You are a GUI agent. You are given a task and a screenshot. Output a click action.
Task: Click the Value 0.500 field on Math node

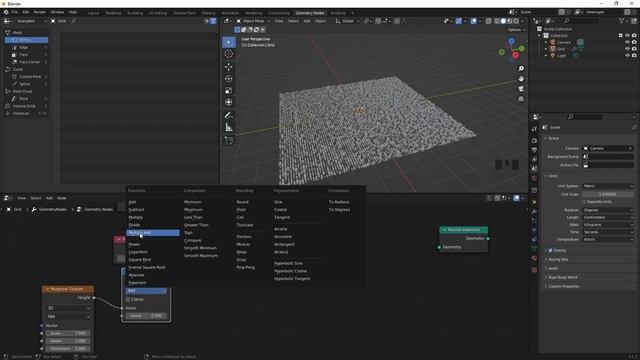[146, 316]
